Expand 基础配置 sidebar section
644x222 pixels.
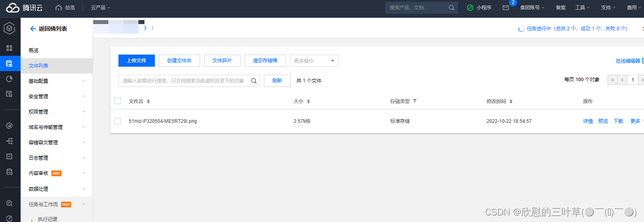click(x=57, y=81)
